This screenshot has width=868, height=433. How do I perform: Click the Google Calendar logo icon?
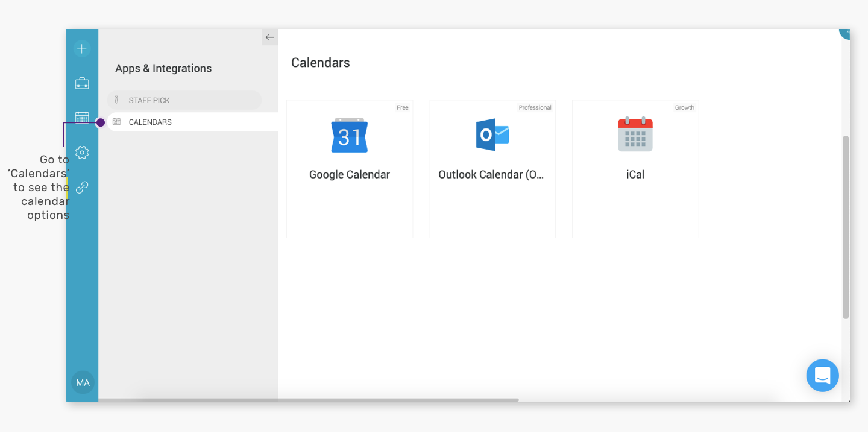click(x=350, y=135)
